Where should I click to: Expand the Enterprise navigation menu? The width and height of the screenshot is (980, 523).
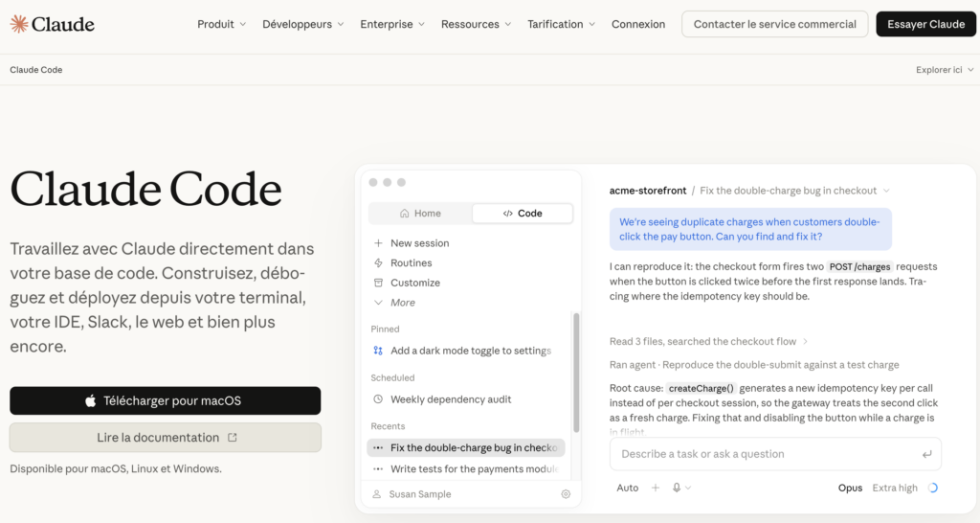coord(392,24)
